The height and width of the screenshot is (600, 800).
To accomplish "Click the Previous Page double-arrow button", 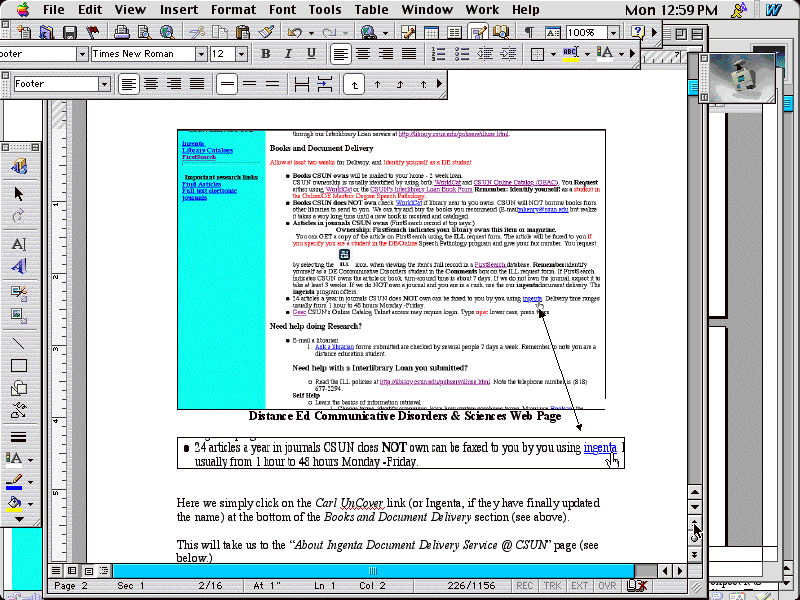I will (x=694, y=523).
